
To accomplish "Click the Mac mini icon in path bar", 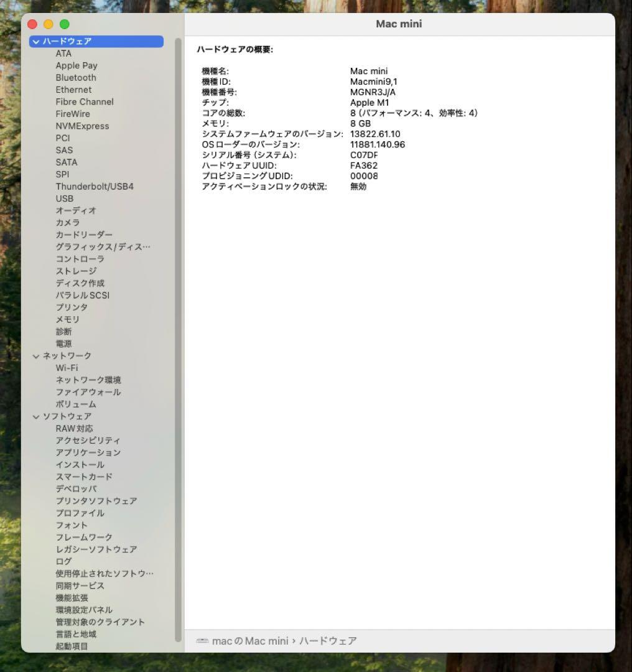I will pyautogui.click(x=202, y=641).
